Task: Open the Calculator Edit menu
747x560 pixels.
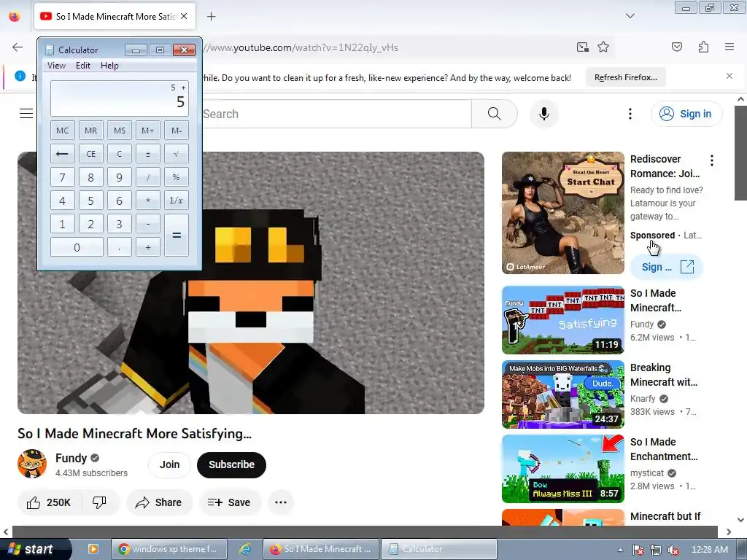Action: pos(83,66)
